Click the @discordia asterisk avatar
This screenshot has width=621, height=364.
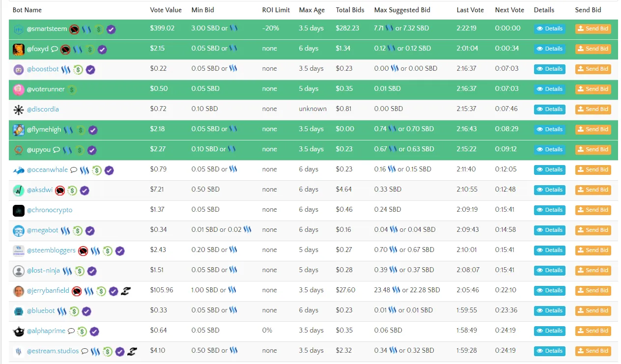pos(19,110)
